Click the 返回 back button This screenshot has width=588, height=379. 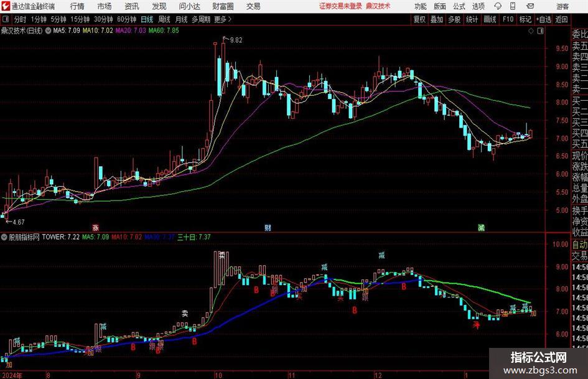click(561, 19)
